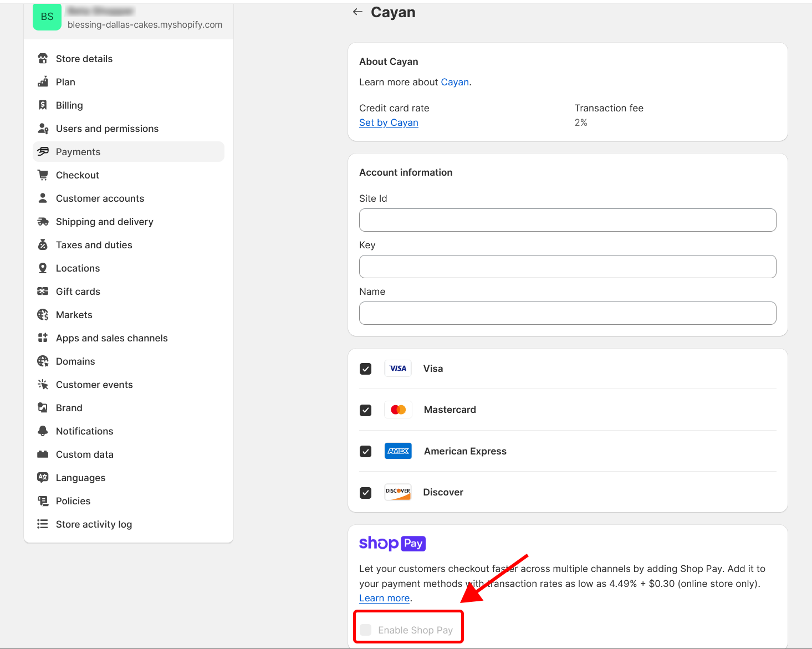This screenshot has width=812, height=649.
Task: Click the Custom data icon
Action: (x=43, y=454)
